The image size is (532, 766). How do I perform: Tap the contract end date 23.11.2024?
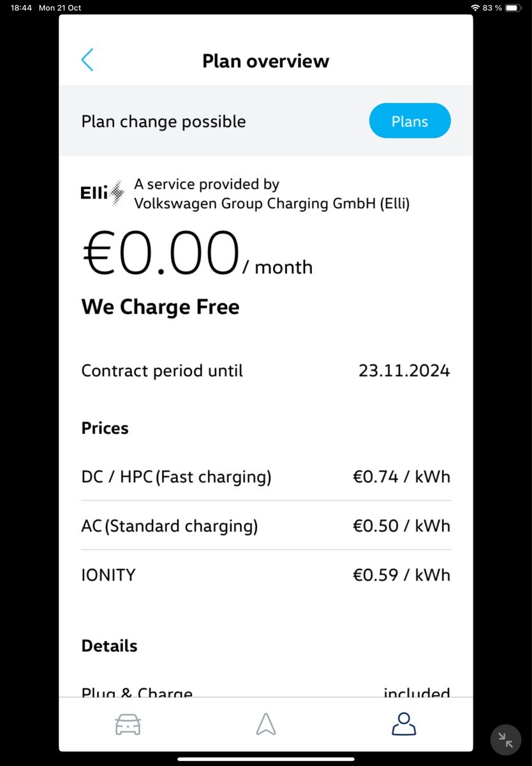click(x=404, y=371)
